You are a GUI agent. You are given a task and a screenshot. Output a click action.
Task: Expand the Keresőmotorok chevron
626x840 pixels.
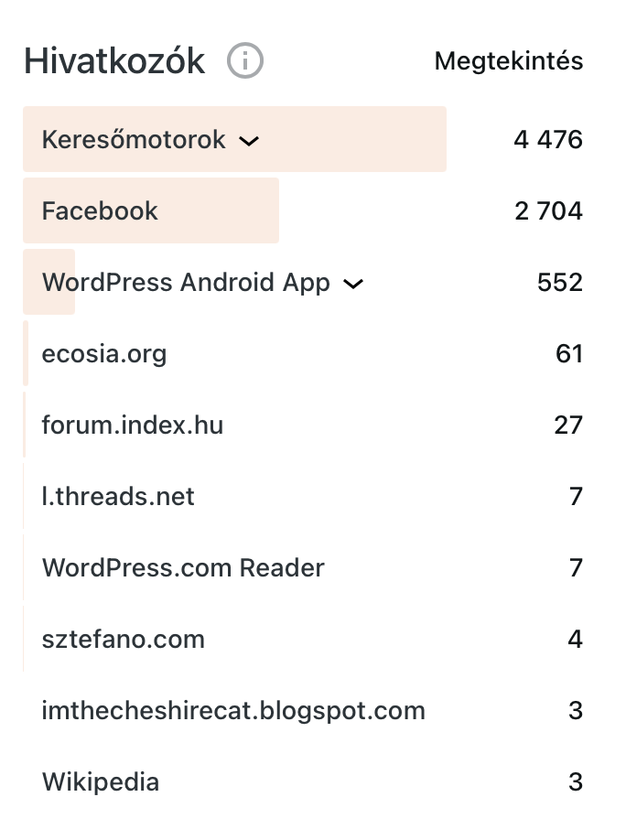coord(249,140)
